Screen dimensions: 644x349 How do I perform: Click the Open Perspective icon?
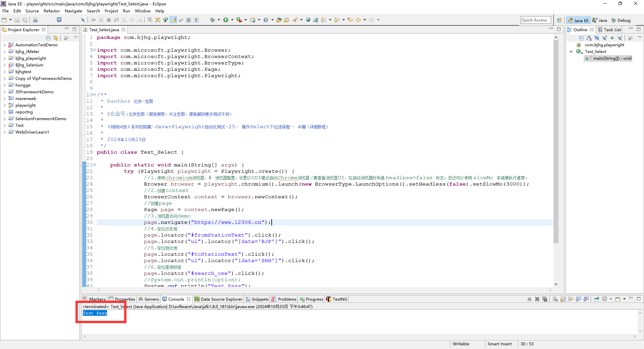click(x=559, y=20)
